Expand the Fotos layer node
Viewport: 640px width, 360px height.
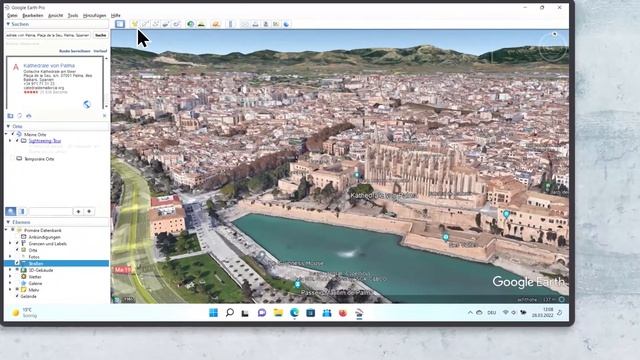click(10, 257)
